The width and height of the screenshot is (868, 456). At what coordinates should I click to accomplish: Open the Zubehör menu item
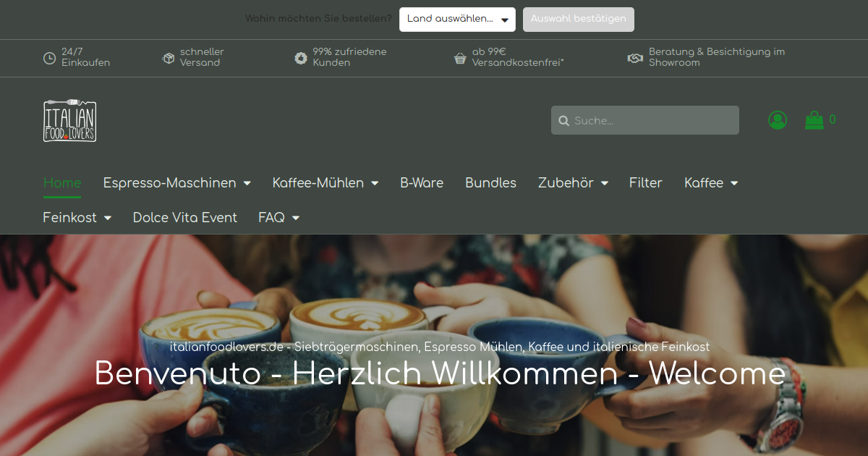pyautogui.click(x=566, y=183)
